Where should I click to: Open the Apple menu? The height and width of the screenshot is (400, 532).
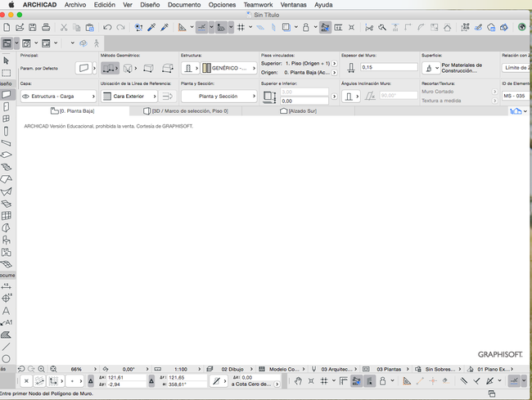(x=11, y=5)
